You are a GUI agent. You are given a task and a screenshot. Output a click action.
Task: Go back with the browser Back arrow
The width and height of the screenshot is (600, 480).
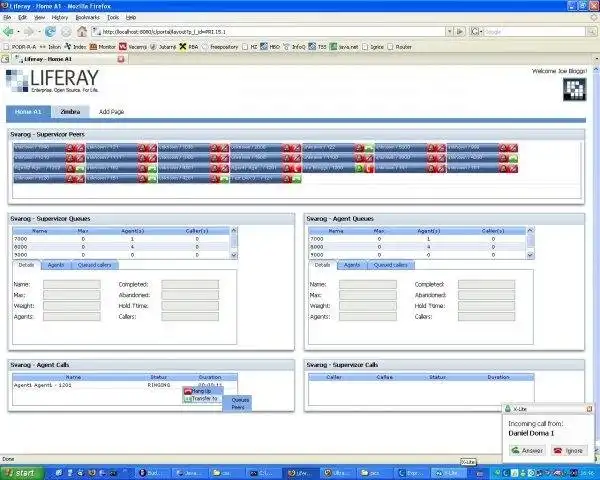pos(8,32)
